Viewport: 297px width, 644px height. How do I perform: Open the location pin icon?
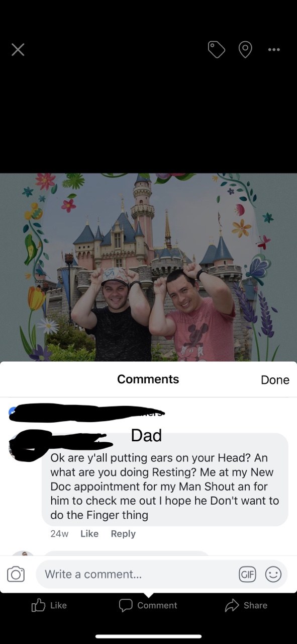tap(245, 50)
